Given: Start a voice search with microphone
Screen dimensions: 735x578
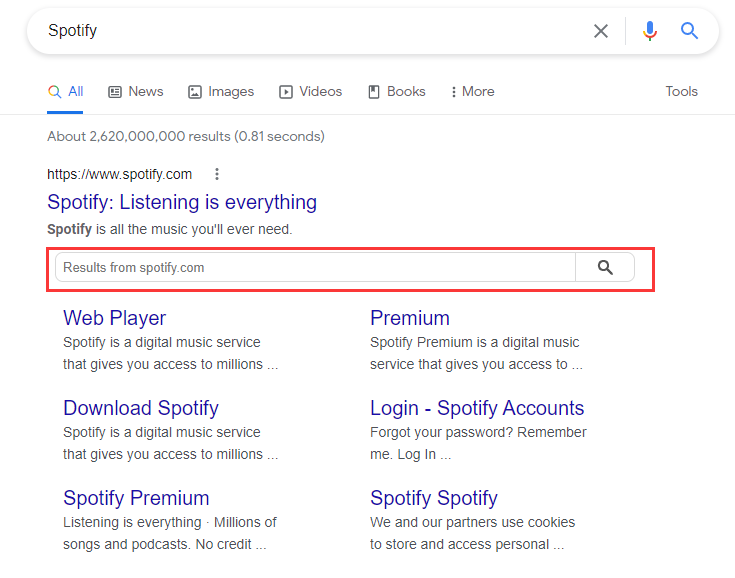Looking at the screenshot, I should [x=650, y=31].
